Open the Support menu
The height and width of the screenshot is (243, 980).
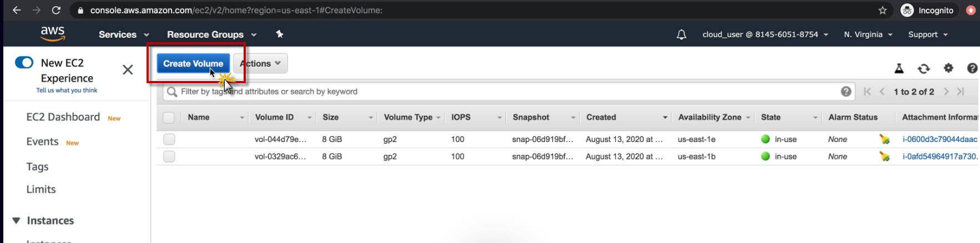tap(928, 34)
